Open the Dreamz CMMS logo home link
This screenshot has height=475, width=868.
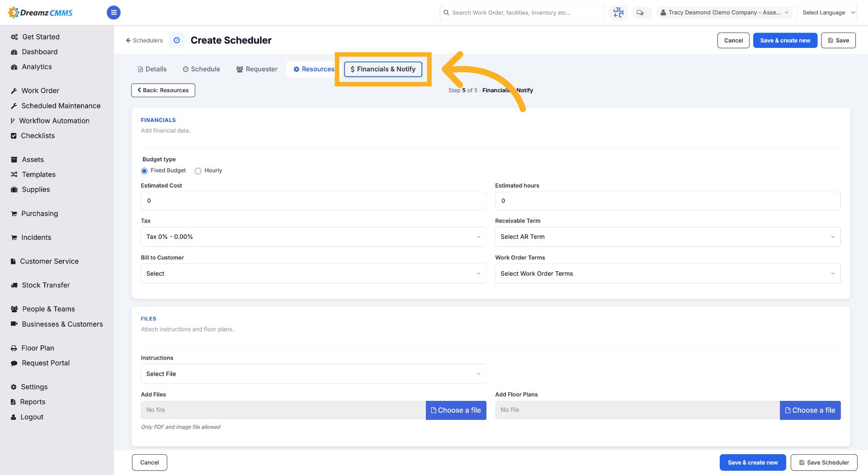pyautogui.click(x=41, y=13)
